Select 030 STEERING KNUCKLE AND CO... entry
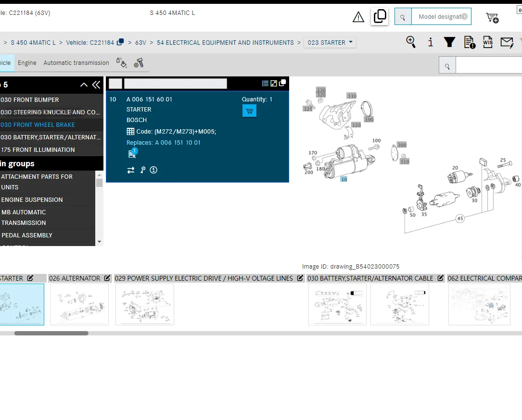Screen dimensions: 522x420 (x=51, y=112)
